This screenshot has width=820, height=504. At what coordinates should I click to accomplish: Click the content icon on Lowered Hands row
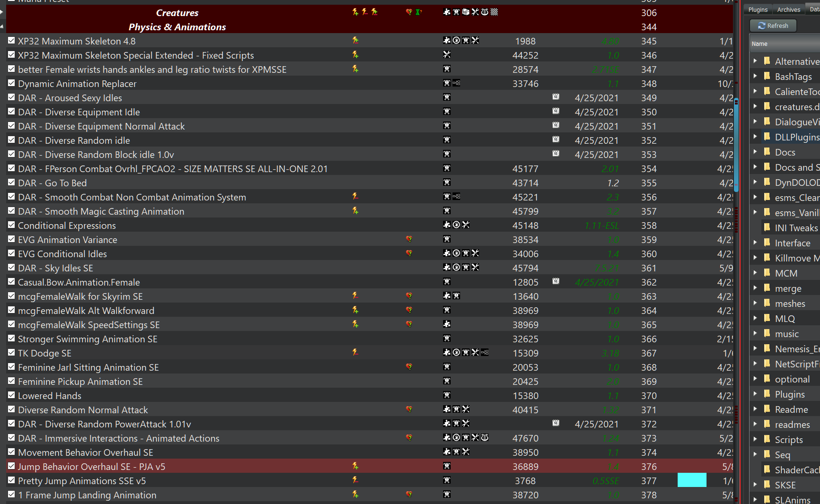tap(447, 395)
